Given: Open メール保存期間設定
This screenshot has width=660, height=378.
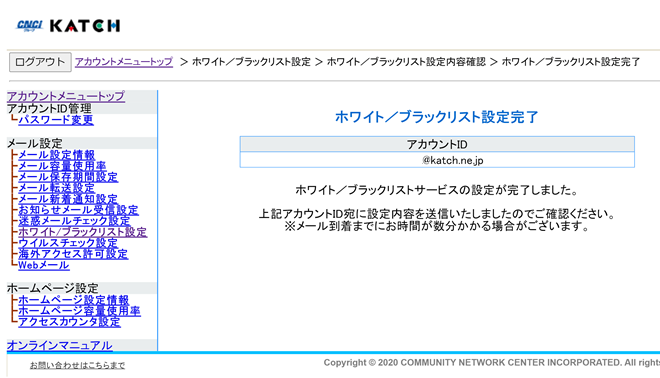Looking at the screenshot, I should click(68, 177).
